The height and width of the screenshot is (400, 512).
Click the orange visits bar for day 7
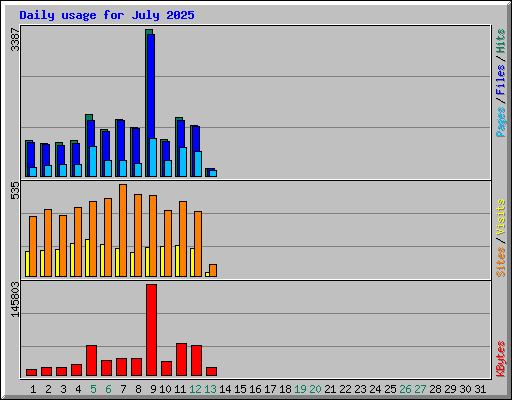point(123,230)
